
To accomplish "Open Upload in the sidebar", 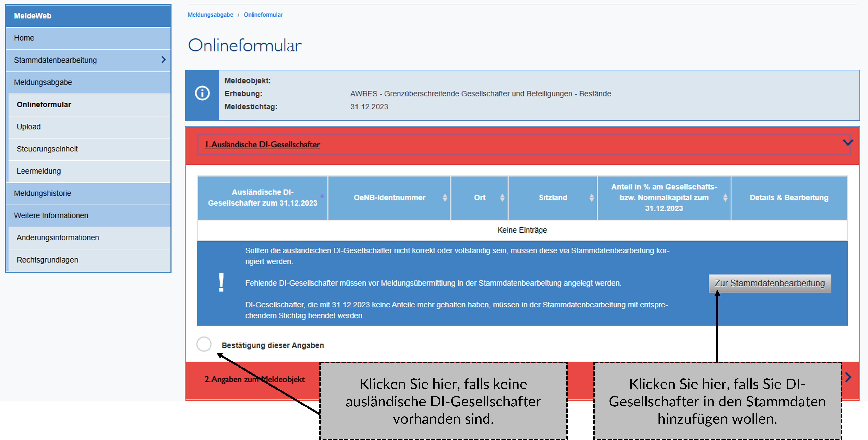I will click(x=29, y=127).
